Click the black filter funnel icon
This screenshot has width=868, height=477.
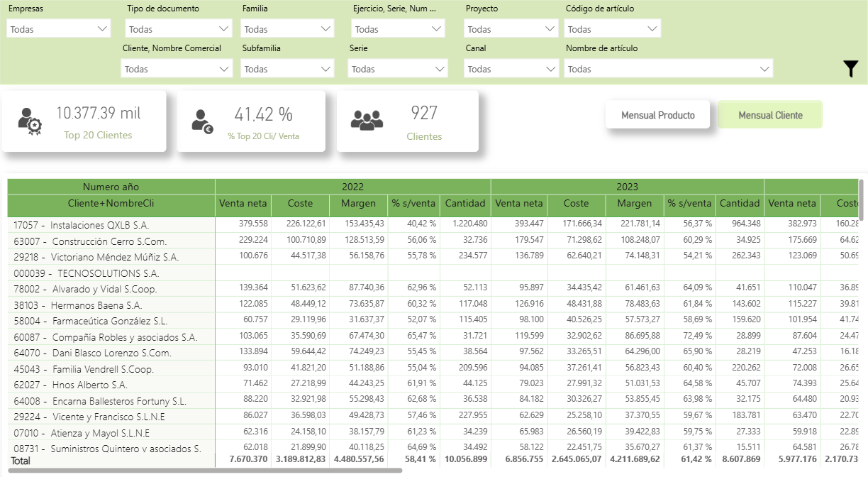851,69
